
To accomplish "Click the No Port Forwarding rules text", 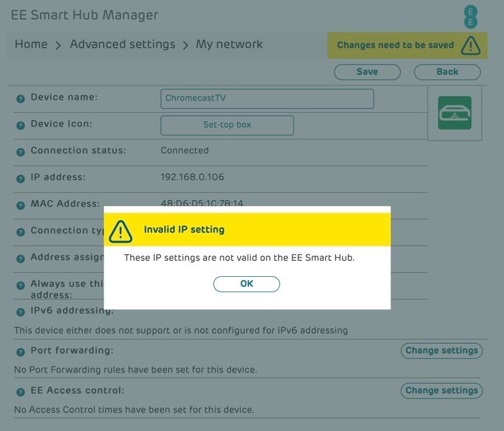I will [x=136, y=370].
